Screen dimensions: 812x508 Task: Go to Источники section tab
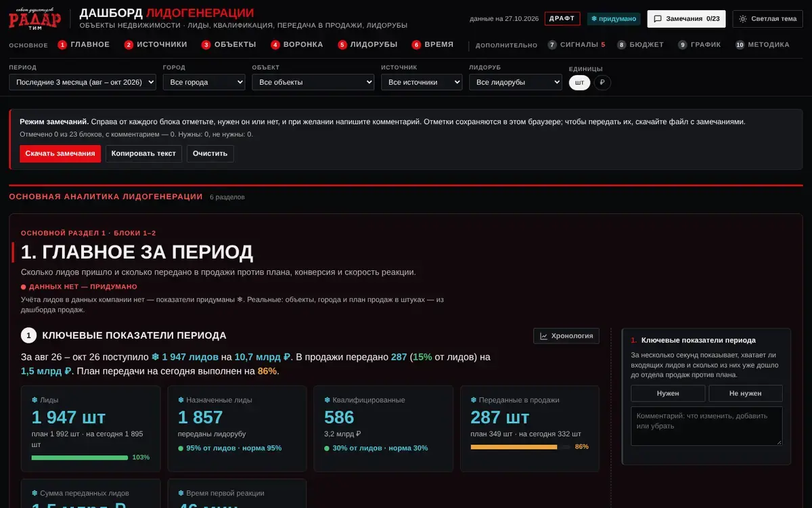(x=156, y=45)
